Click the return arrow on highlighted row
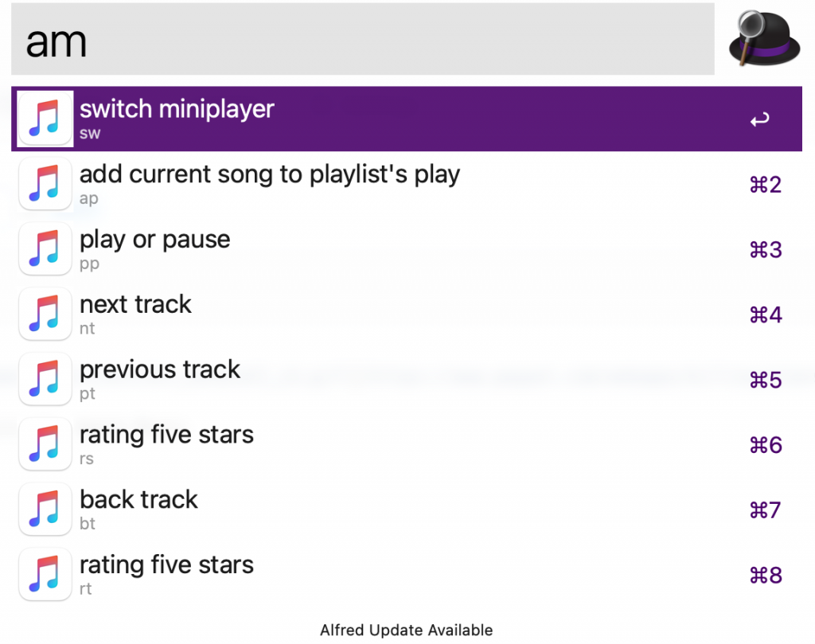The width and height of the screenshot is (815, 644). (x=759, y=120)
